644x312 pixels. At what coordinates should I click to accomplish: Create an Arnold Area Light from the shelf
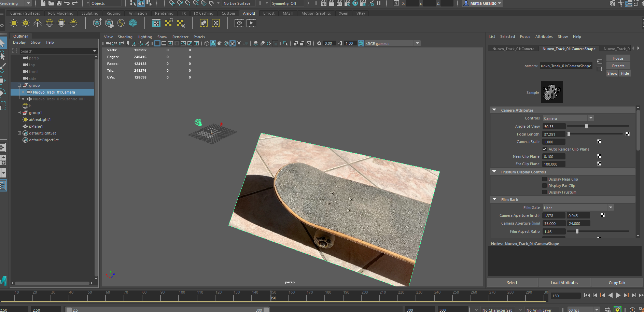(14, 23)
